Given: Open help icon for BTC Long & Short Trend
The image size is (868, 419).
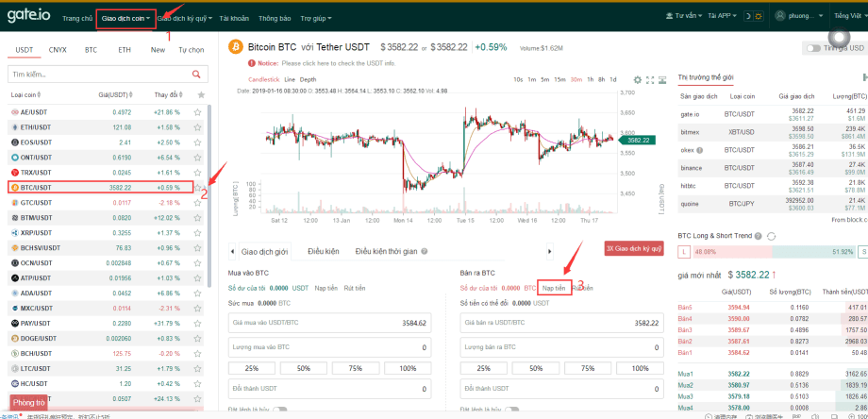Looking at the screenshot, I should pos(758,236).
